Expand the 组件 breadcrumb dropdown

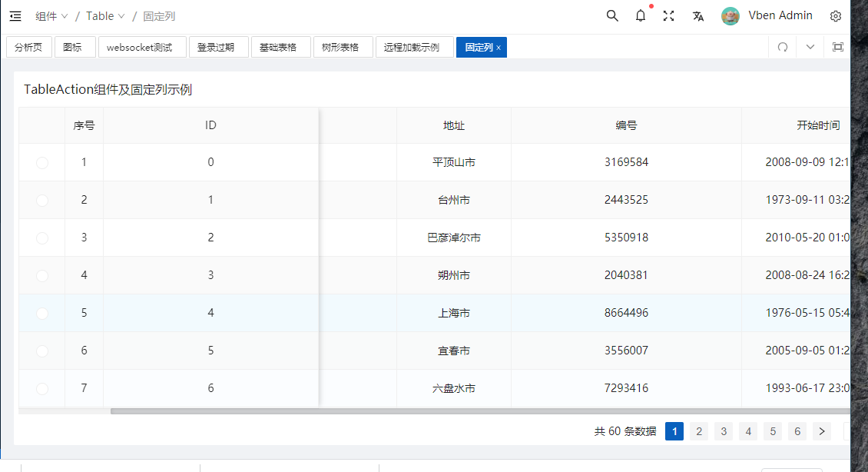[51, 15]
